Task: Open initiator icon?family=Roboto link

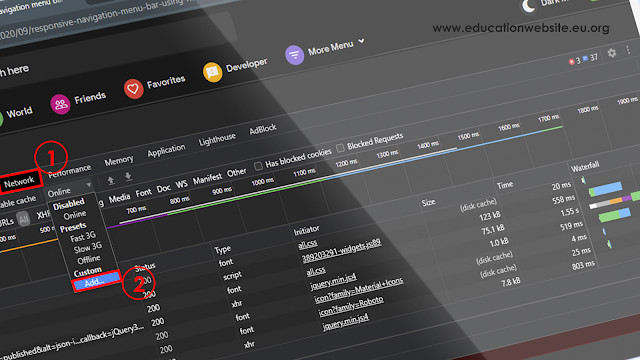Action: [x=351, y=306]
